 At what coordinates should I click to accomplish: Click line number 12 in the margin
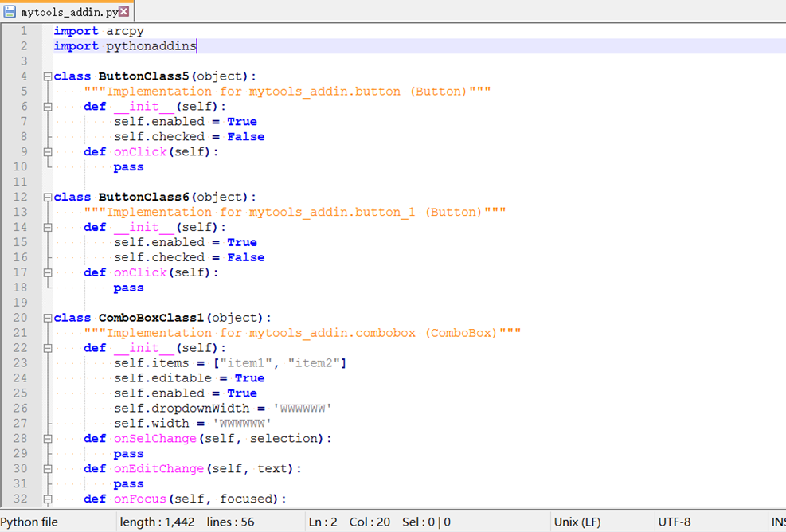click(x=20, y=197)
